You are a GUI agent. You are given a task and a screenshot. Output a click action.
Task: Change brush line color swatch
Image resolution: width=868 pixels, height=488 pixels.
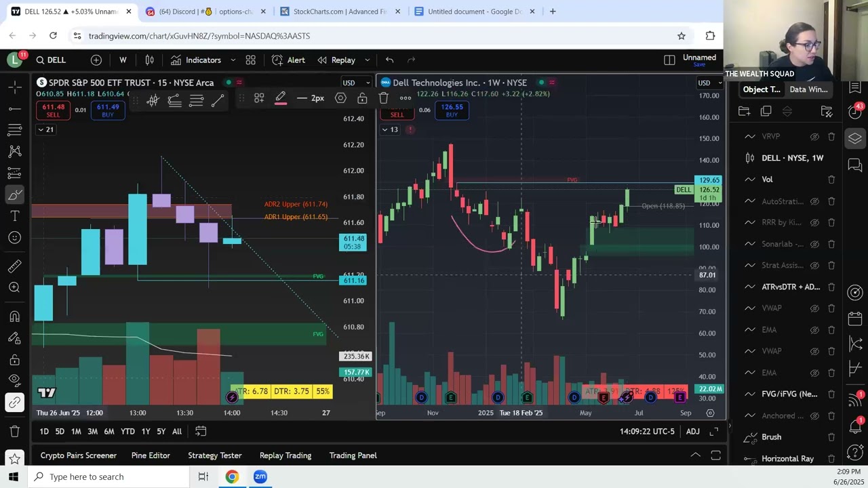pyautogui.click(x=280, y=99)
